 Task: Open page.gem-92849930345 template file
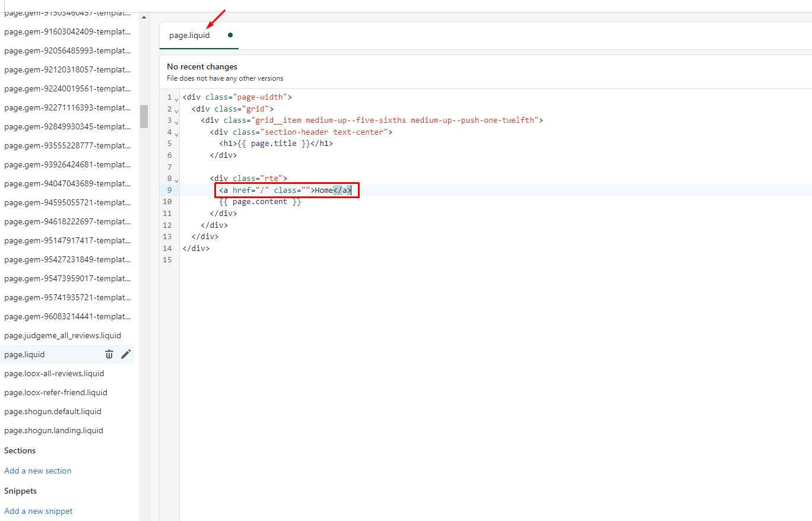[x=68, y=126]
